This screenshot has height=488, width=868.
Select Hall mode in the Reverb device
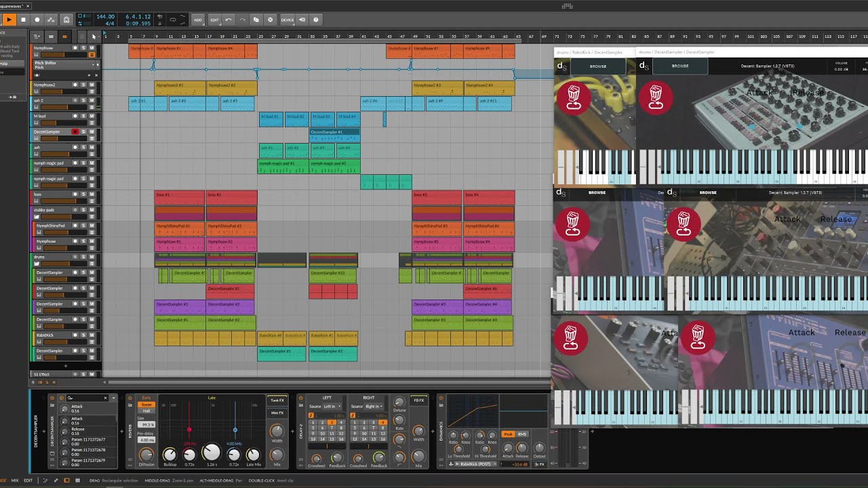146,411
